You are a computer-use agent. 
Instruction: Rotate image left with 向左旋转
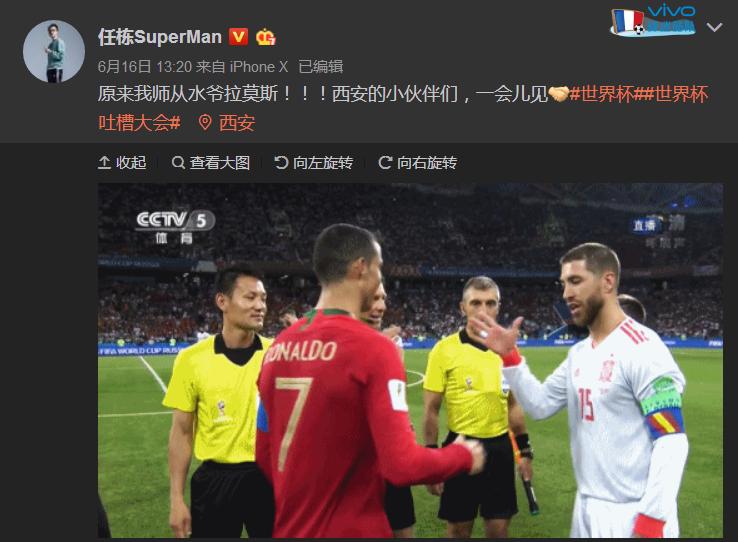pyautogui.click(x=313, y=163)
